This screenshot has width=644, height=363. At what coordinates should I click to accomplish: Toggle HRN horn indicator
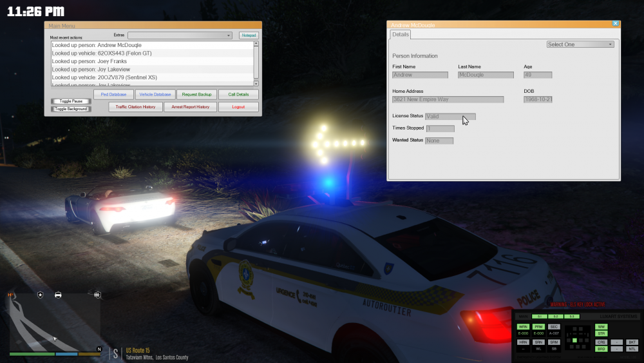point(523,342)
